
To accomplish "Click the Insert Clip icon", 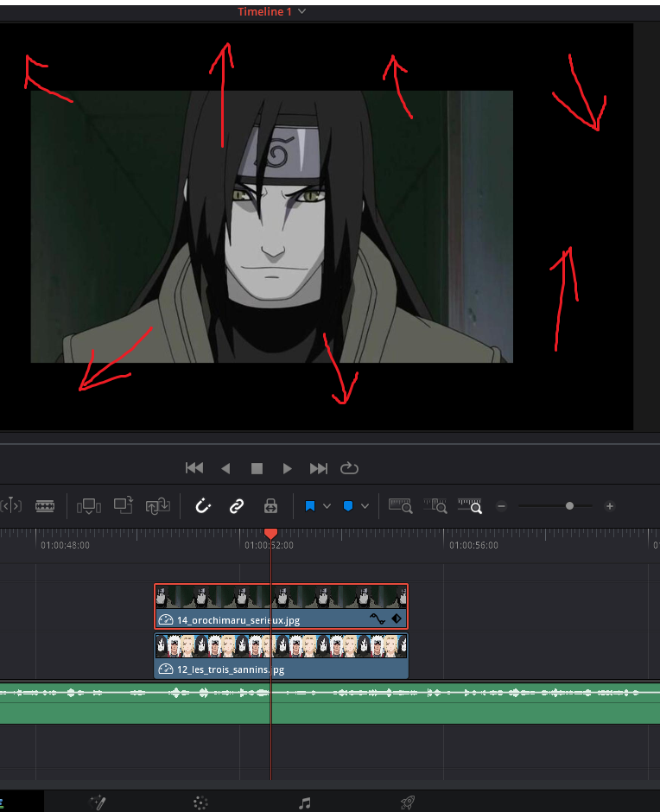I will [x=89, y=506].
